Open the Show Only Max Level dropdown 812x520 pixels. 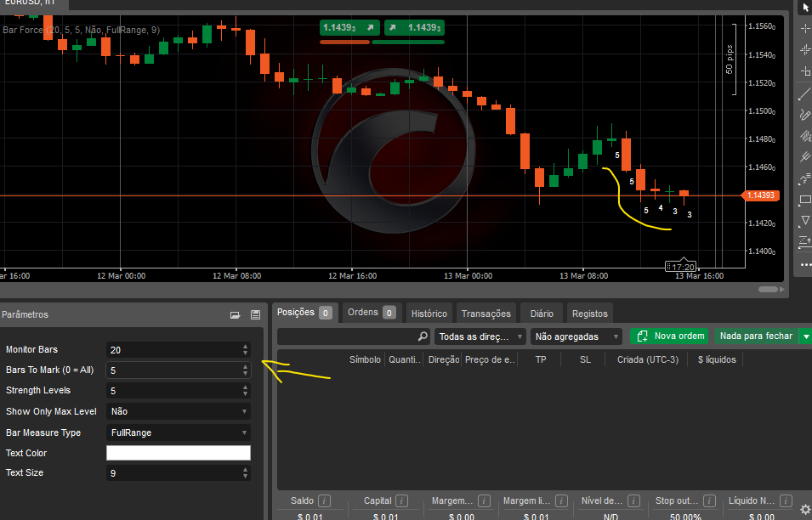point(179,411)
